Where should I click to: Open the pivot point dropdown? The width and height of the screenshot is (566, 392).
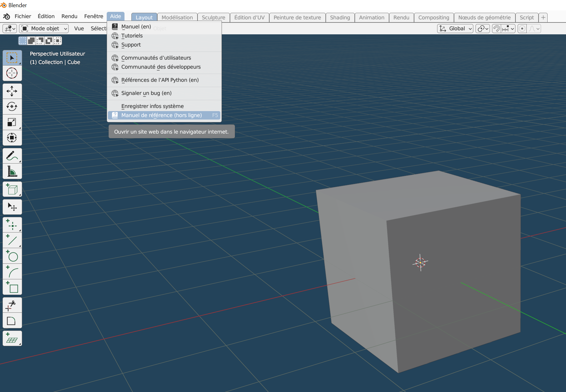coord(483,29)
